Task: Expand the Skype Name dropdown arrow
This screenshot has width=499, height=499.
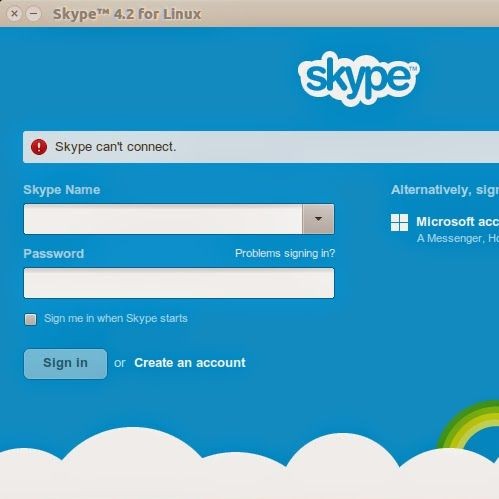Action: click(x=318, y=219)
